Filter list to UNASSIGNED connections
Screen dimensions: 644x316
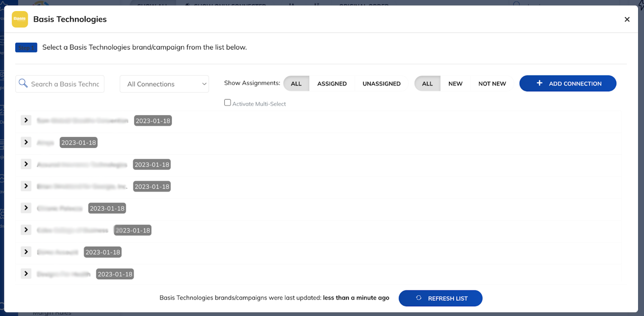click(381, 84)
